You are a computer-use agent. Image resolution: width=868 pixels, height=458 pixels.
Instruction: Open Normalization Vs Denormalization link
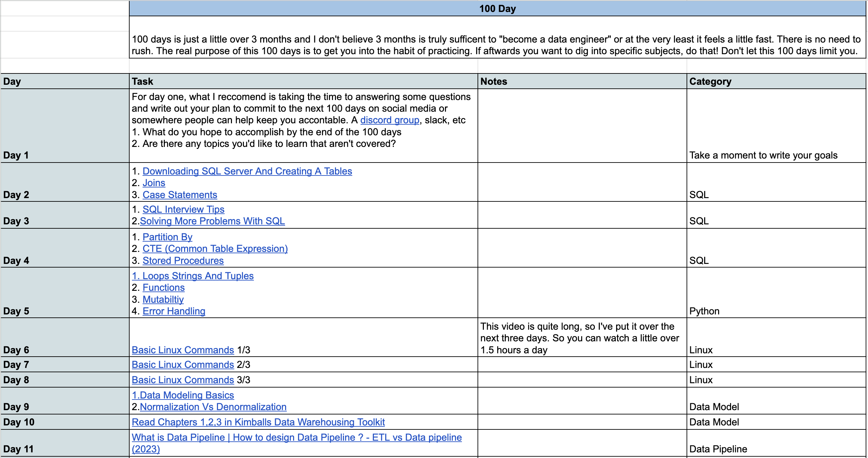pyautogui.click(x=213, y=407)
